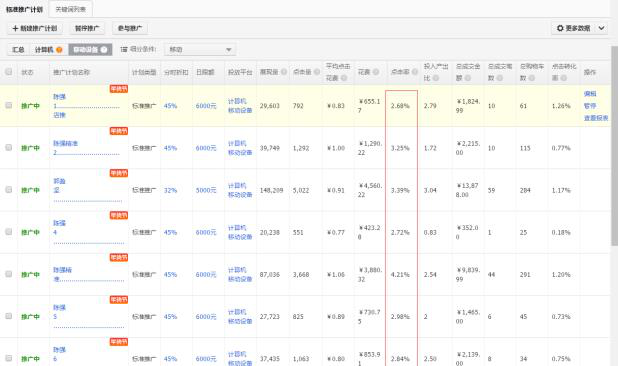Open 5000元 daily limit link
Viewport: 618px width, 366px height.
[x=206, y=190]
